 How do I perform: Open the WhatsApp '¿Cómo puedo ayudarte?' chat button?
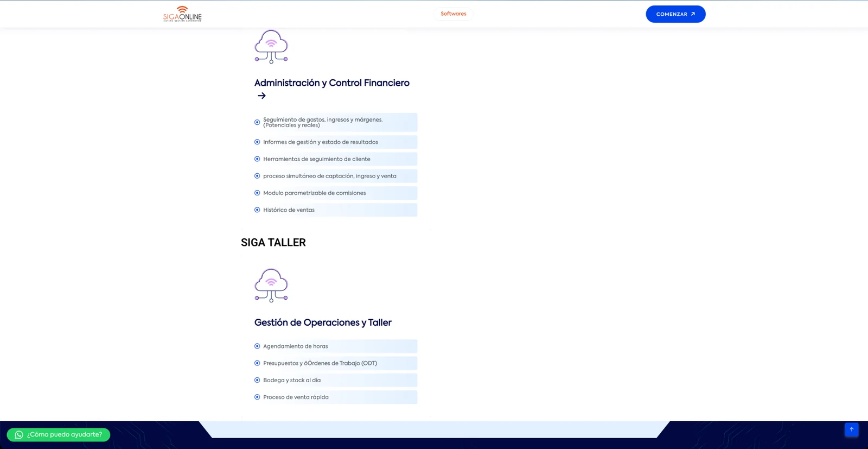point(59,435)
